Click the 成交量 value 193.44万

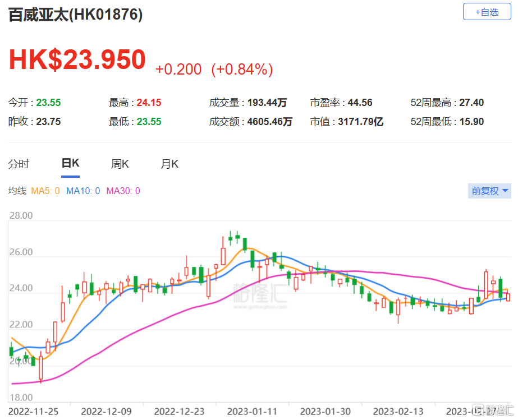(x=267, y=103)
